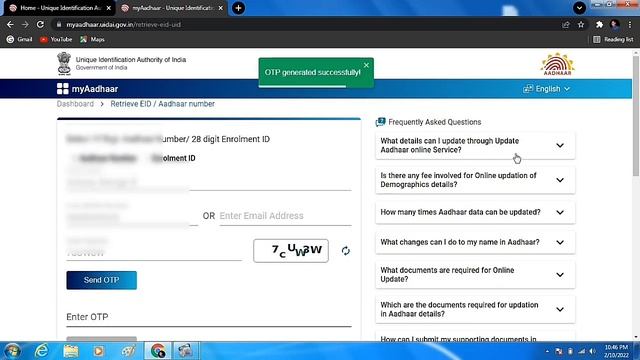Screen dimensions: 640x360
Task: Reload the page with refresh icon
Action: (40, 24)
